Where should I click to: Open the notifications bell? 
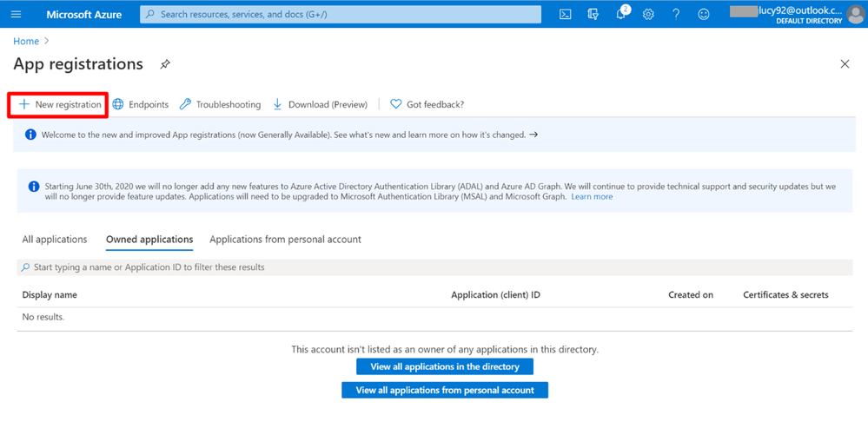[620, 15]
